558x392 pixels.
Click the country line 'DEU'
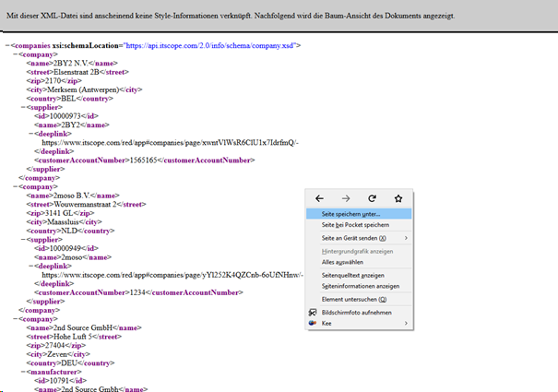click(70, 363)
